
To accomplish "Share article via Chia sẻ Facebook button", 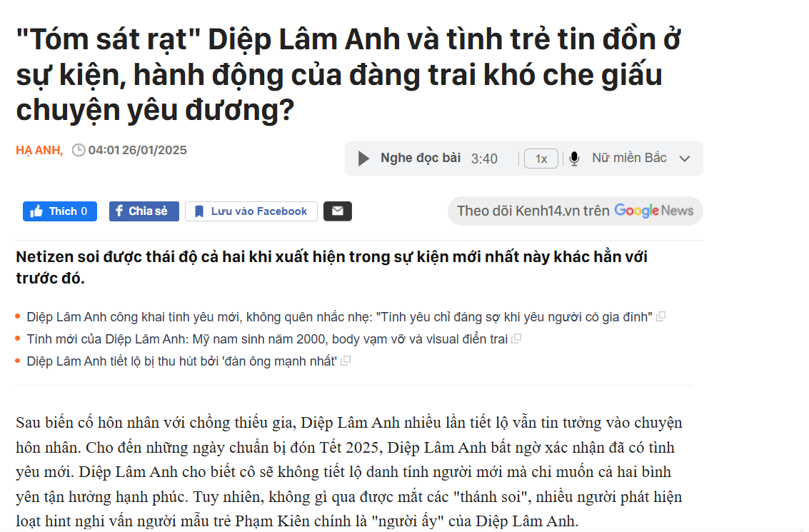I will (144, 211).
